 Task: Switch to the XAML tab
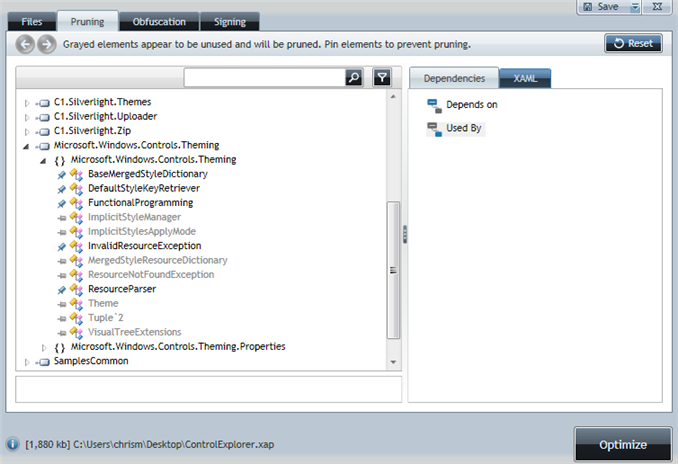525,78
